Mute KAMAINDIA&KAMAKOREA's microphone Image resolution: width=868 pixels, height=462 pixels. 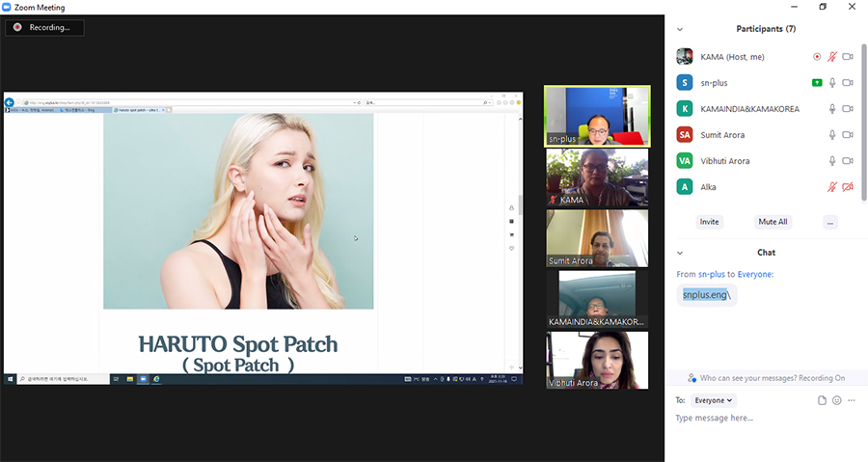(832, 108)
